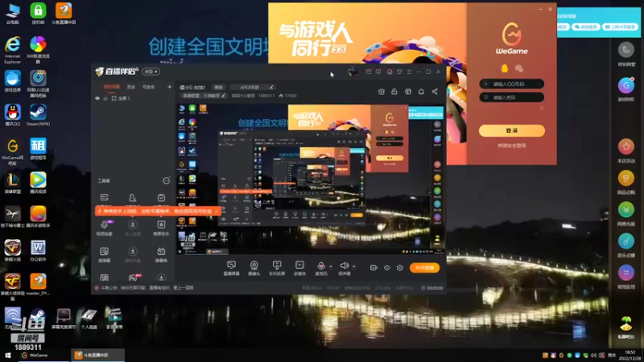
Task: Select QQ penguin login method in WeGame
Action: click(505, 68)
